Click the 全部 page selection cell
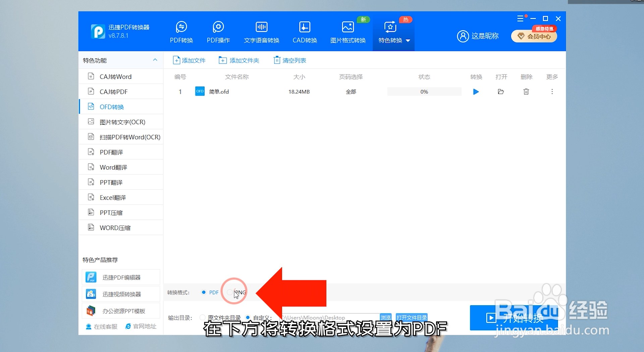 pyautogui.click(x=351, y=92)
